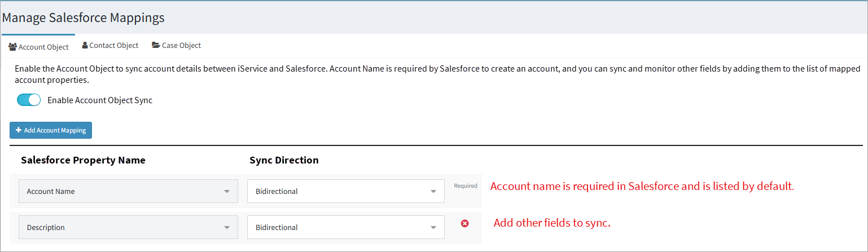868x252 pixels.
Task: Click the Sync Direction column header
Action: [284, 160]
